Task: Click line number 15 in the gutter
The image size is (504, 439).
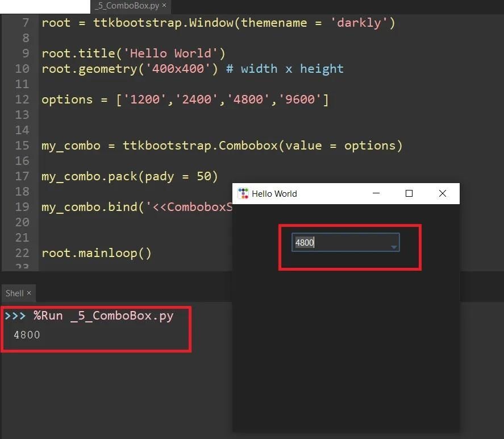Action: pyautogui.click(x=22, y=146)
